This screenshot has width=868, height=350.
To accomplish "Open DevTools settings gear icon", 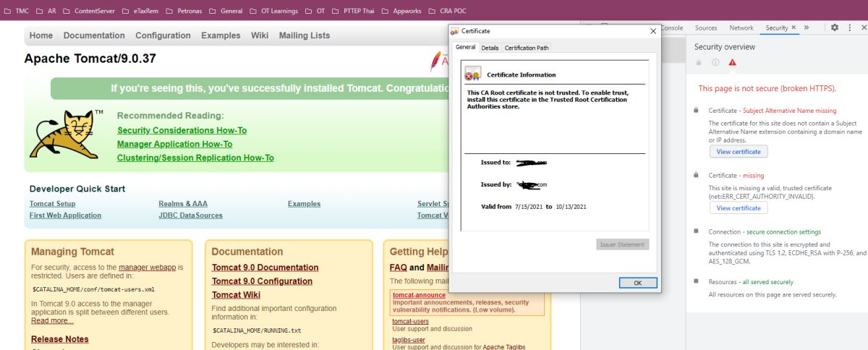I will click(x=834, y=27).
